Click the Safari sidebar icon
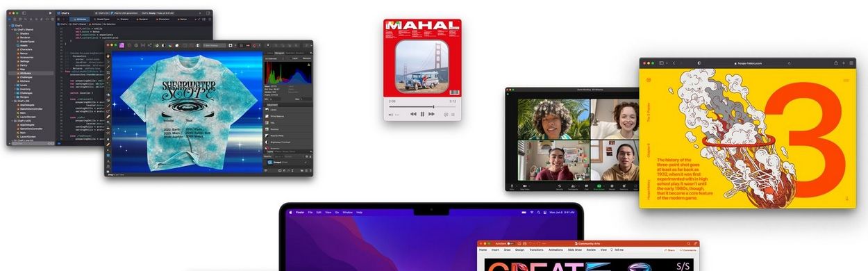 [x=662, y=63]
